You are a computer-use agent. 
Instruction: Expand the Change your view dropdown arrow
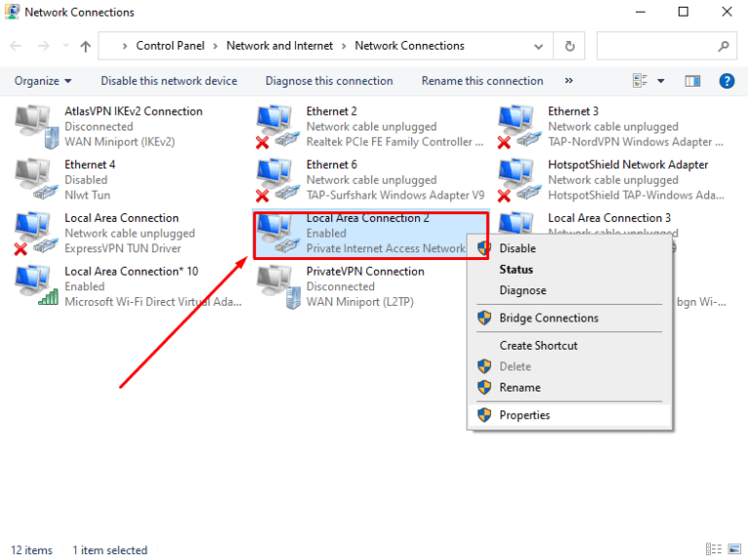(660, 81)
